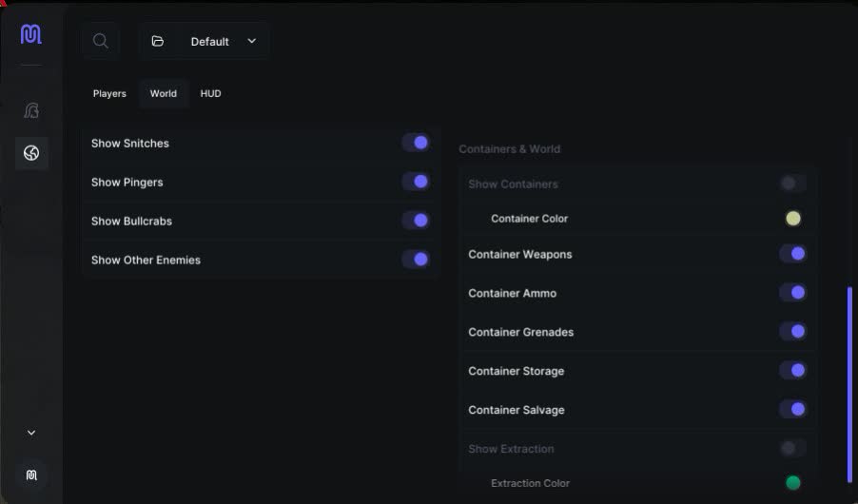Open the helmet section in sidebar
This screenshot has width=858, height=504.
[31, 110]
